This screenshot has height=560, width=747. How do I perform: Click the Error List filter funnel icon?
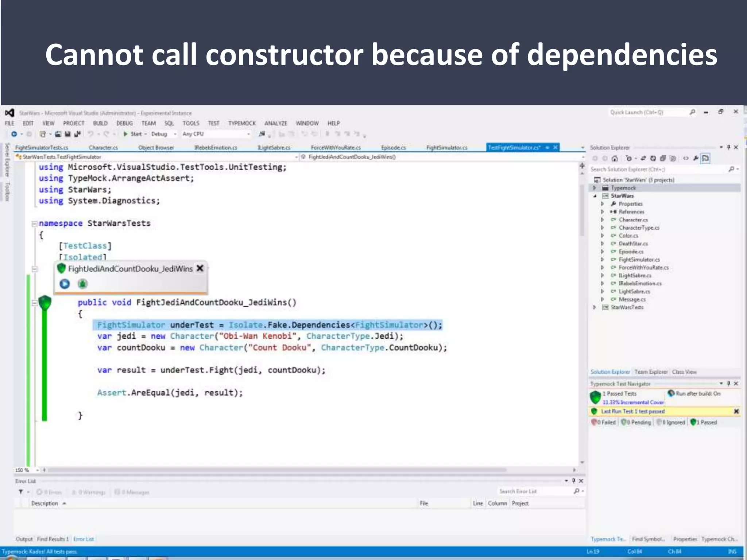[21, 492]
